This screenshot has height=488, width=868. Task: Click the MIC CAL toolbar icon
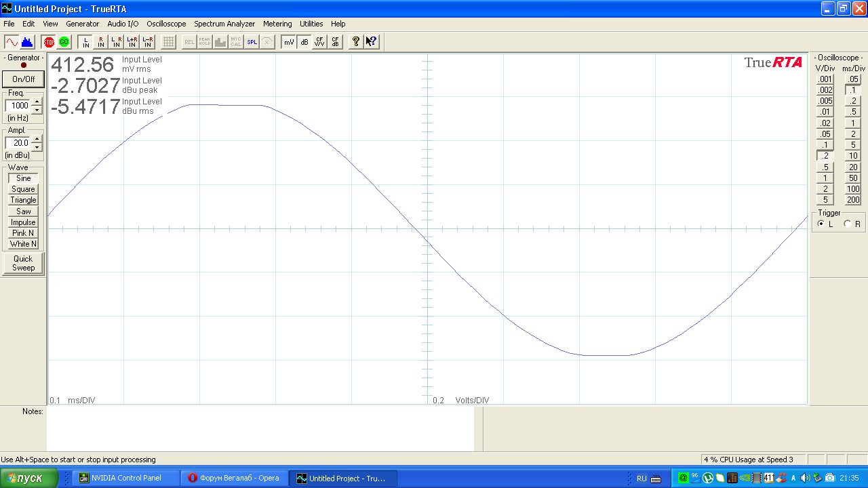tap(236, 42)
